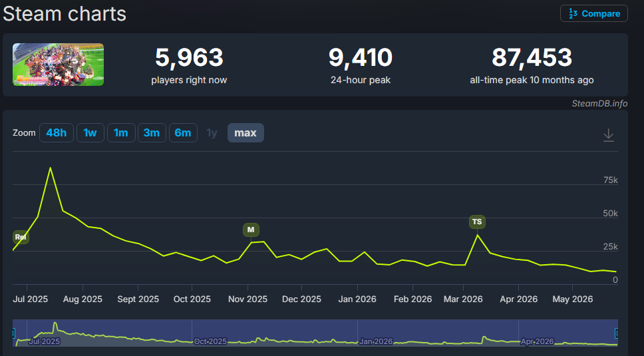Click the Rel release marker on chart
Screen dimensions: 644x356
[21, 237]
